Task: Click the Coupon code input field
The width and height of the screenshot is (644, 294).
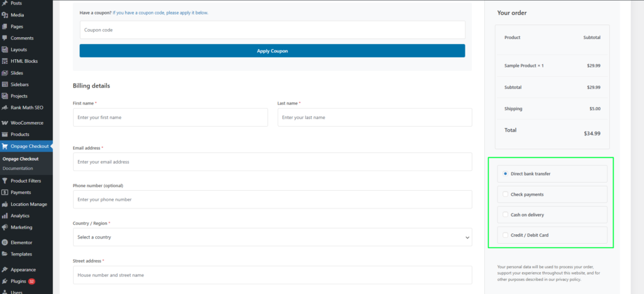Action: tap(272, 30)
